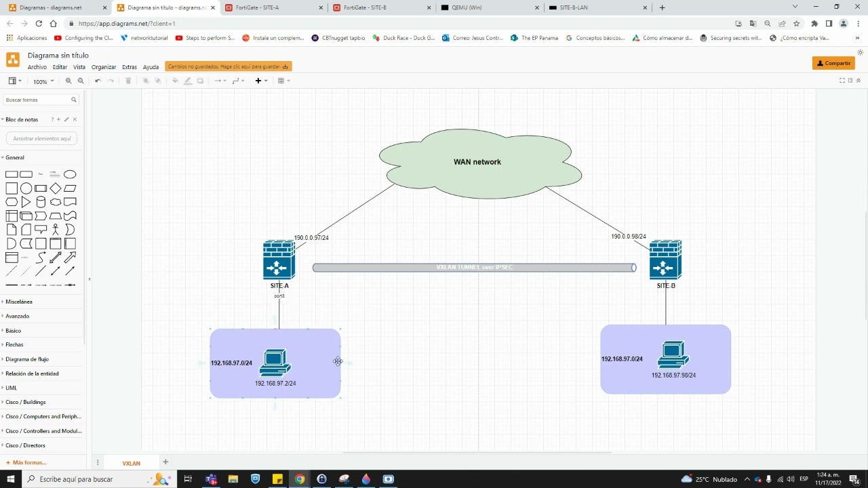This screenshot has height=488, width=868.
Task: Click the fullscreen icon at top right
Action: [842, 81]
